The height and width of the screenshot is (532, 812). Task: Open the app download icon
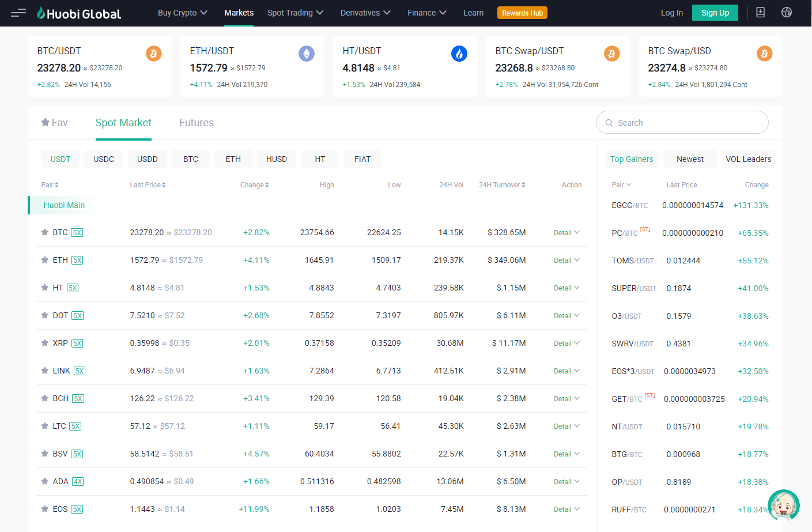[x=761, y=12]
